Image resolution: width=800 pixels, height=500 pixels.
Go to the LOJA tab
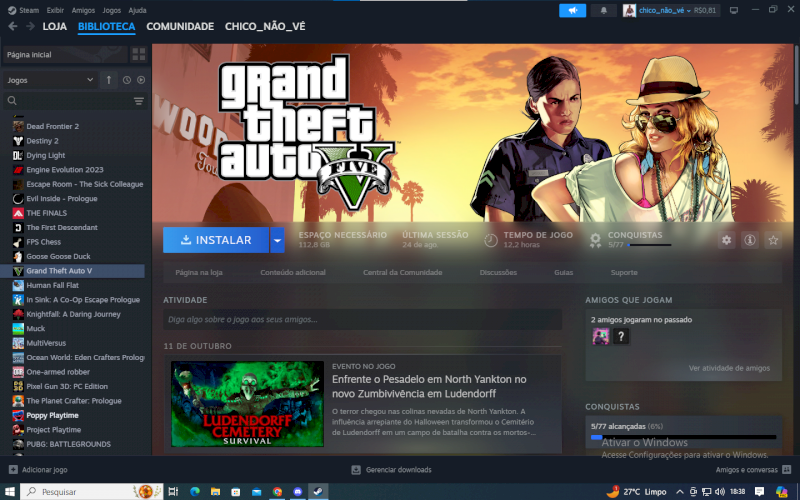(x=55, y=27)
